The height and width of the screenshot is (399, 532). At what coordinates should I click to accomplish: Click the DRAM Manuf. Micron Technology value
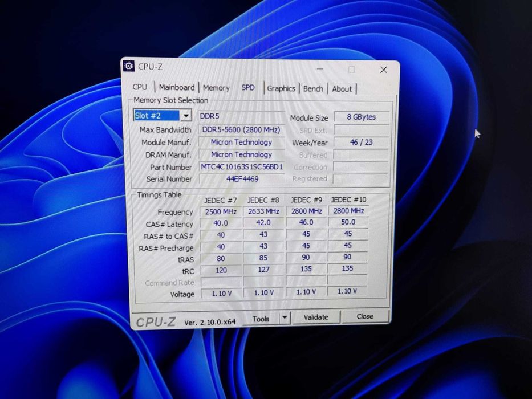(x=241, y=154)
